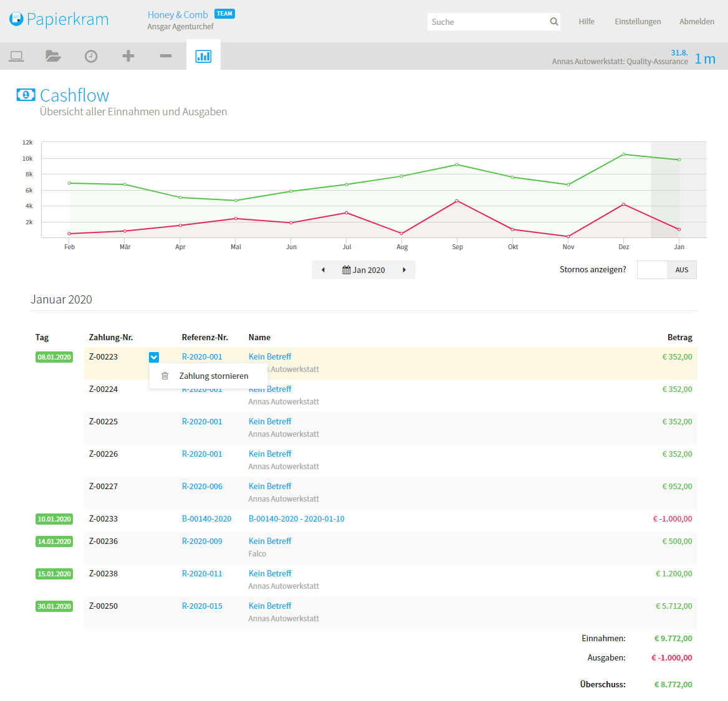Open the Jan 2020 calendar picker
This screenshot has height=701, width=728.
(363, 270)
